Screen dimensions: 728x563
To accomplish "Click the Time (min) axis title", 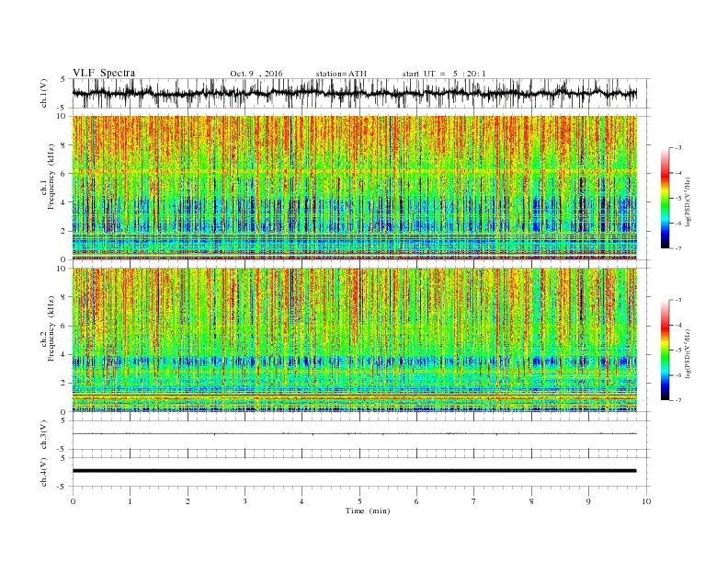I will pos(368,511).
